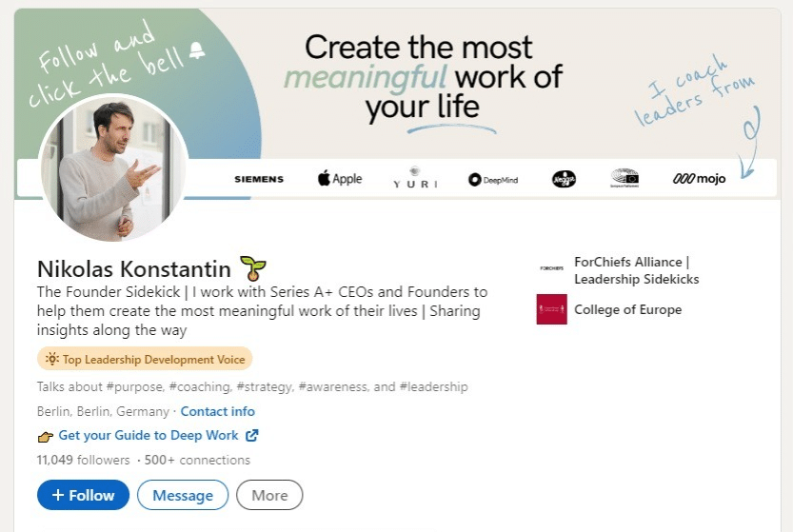Open the Get your Guide to Deep Work link

[149, 435]
